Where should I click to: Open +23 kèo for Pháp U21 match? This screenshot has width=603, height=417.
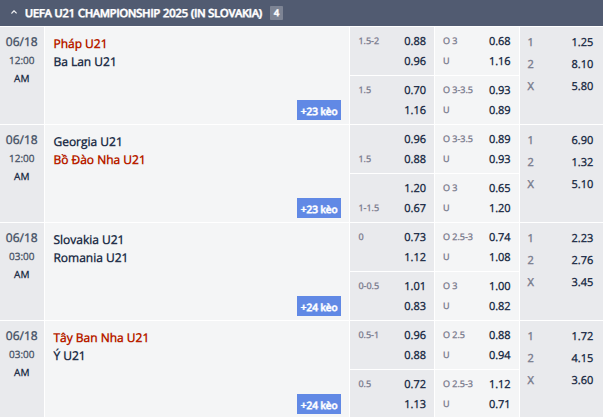[x=320, y=111]
